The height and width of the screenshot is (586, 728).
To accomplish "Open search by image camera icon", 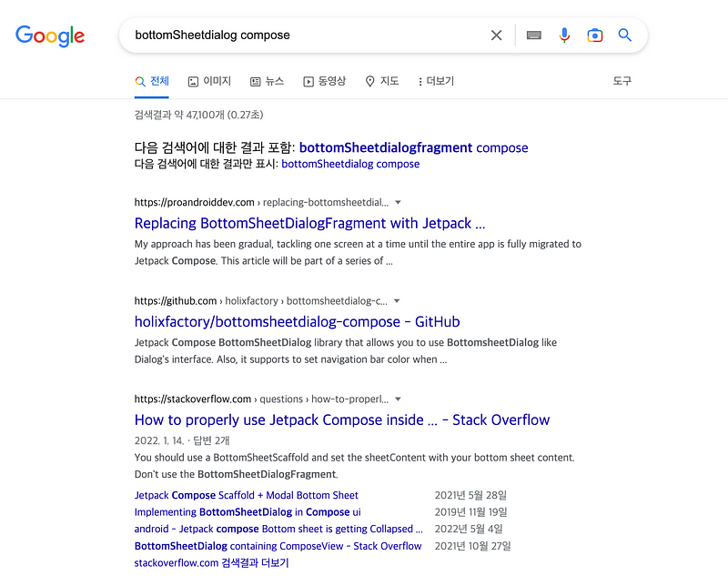I will tap(595, 35).
